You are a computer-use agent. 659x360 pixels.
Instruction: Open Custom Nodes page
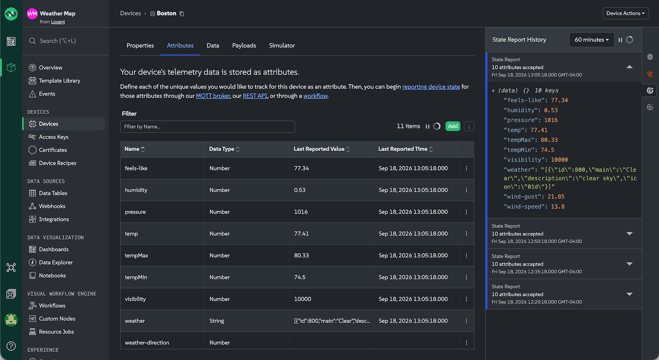pos(57,319)
